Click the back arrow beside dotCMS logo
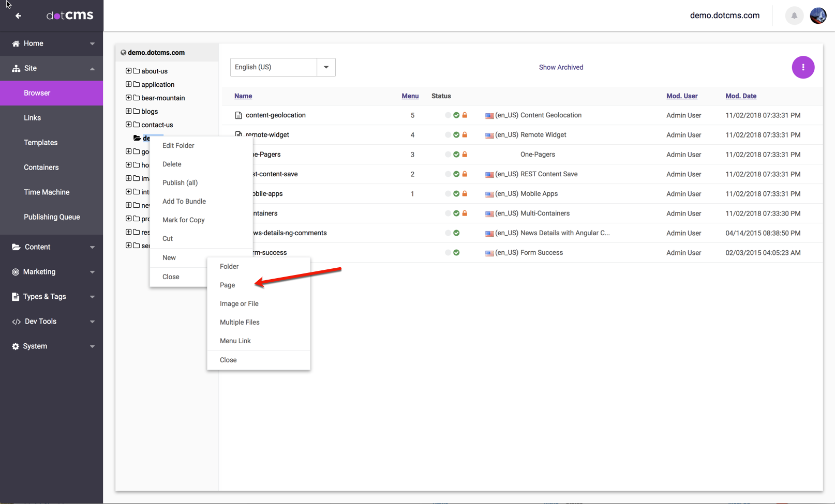 pos(18,16)
